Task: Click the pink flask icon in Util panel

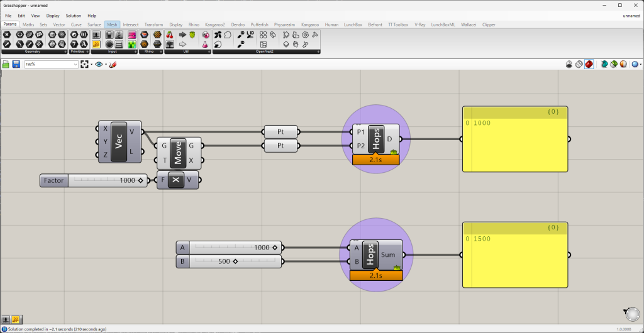Action: 205,45
